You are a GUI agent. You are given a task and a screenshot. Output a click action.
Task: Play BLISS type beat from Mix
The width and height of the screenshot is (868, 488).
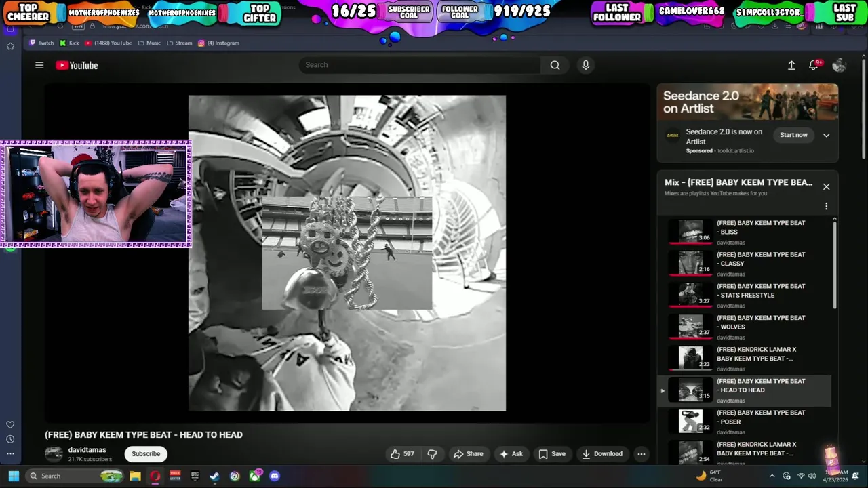[746, 232]
